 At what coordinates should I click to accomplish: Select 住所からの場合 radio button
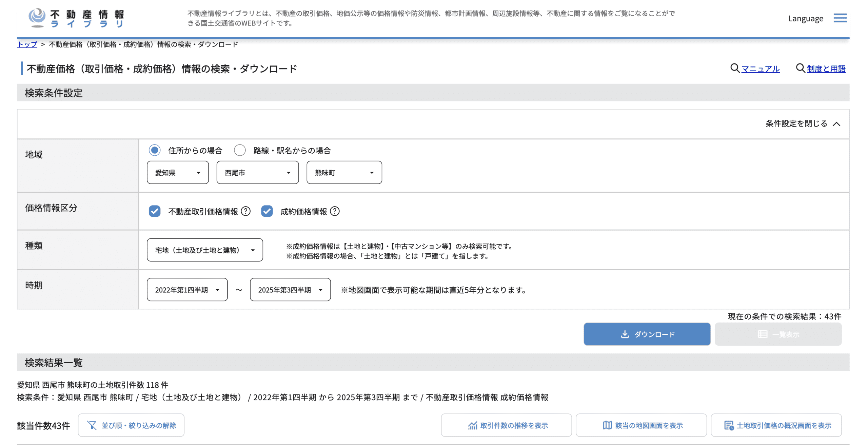[155, 150]
